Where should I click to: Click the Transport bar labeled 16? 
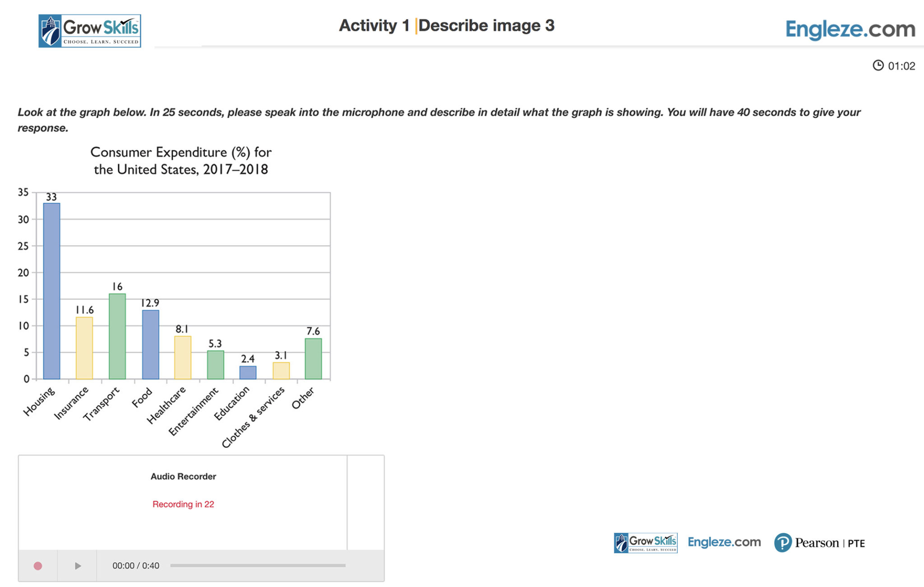(x=117, y=336)
